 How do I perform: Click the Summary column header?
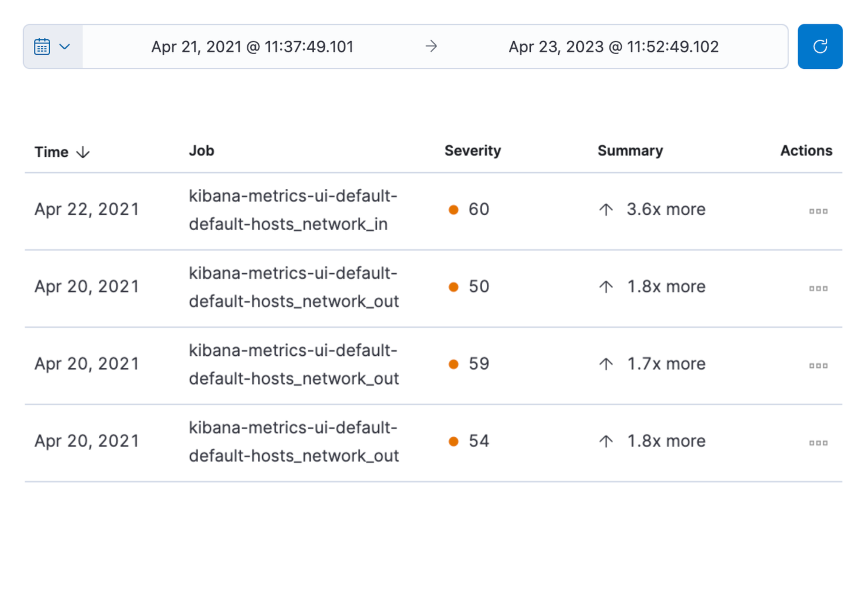pyautogui.click(x=630, y=151)
